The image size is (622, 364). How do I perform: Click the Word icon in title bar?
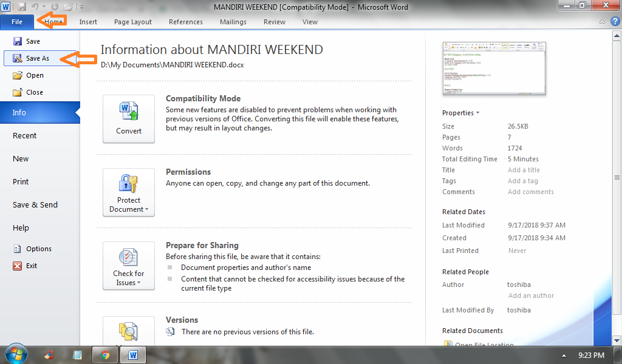(x=5, y=6)
